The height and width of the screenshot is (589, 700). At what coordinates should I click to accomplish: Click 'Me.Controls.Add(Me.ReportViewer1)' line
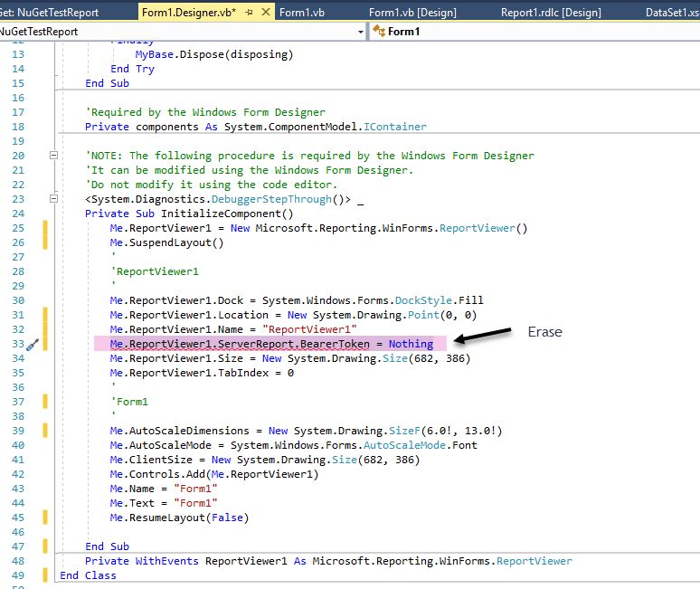tap(214, 474)
